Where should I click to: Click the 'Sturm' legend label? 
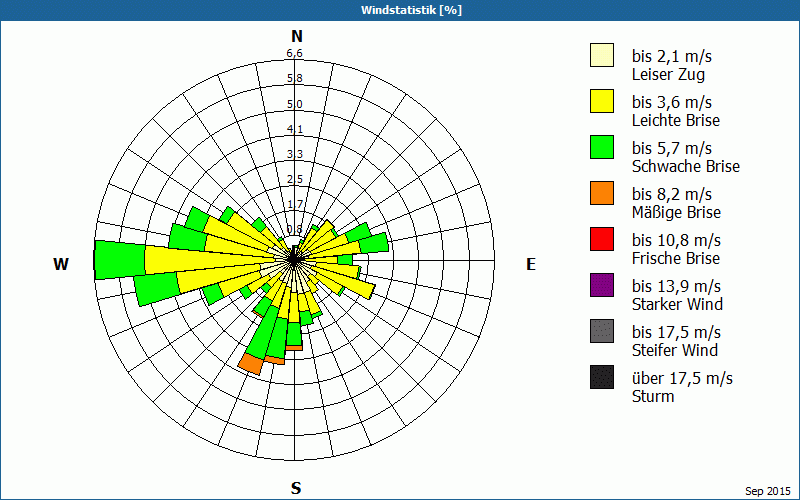tap(653, 396)
